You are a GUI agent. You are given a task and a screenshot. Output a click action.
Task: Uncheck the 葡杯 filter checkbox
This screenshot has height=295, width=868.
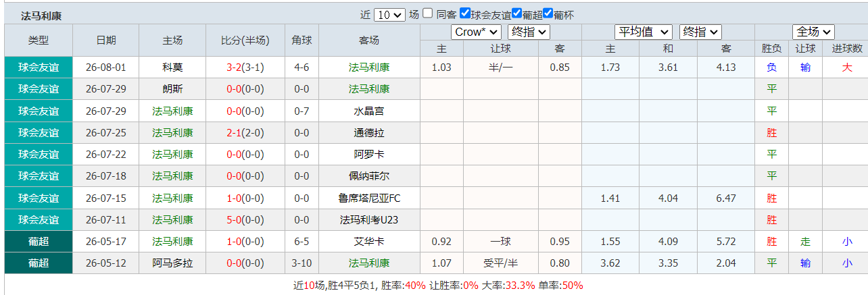click(x=548, y=14)
